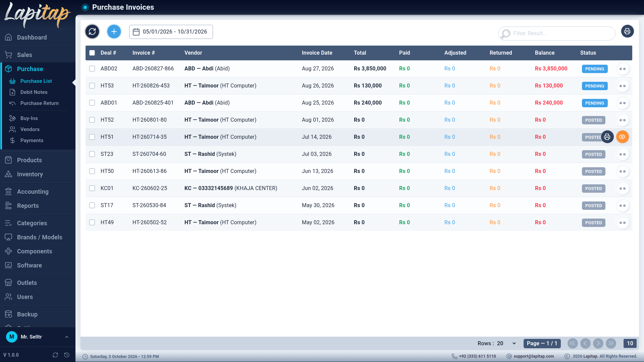
Task: Toggle the select-all header checkbox
Action: click(x=92, y=53)
